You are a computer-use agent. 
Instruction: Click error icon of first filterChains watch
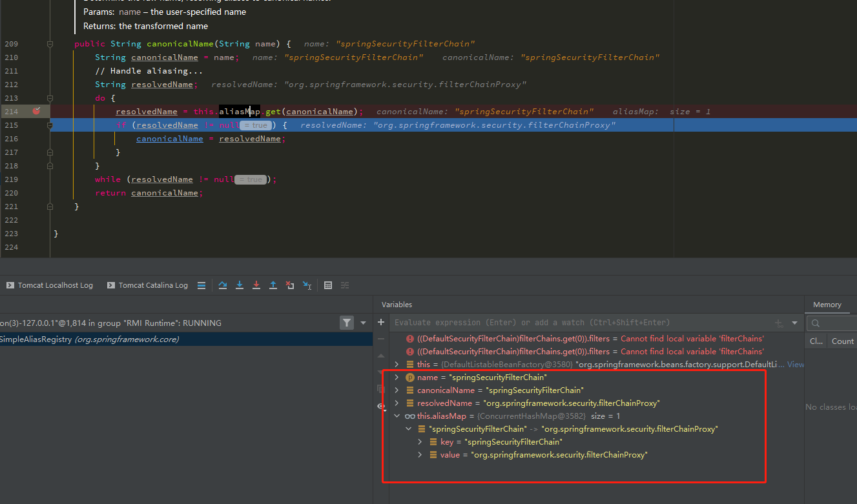pos(410,339)
